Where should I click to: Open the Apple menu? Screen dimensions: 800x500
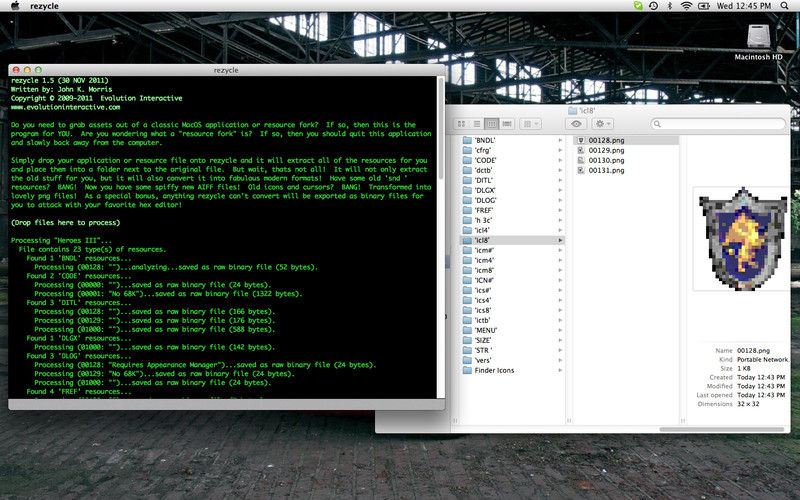pyautogui.click(x=15, y=6)
